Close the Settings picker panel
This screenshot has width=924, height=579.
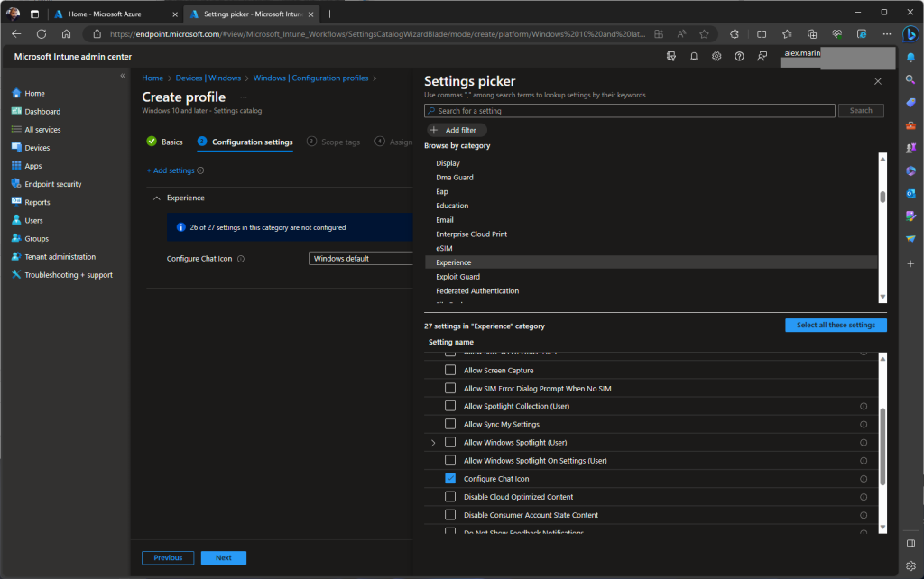[x=878, y=81]
